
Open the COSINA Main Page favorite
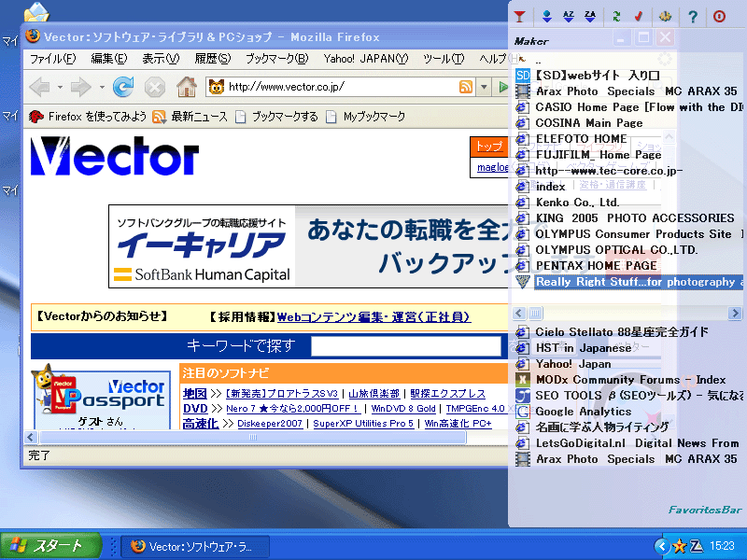point(579,123)
